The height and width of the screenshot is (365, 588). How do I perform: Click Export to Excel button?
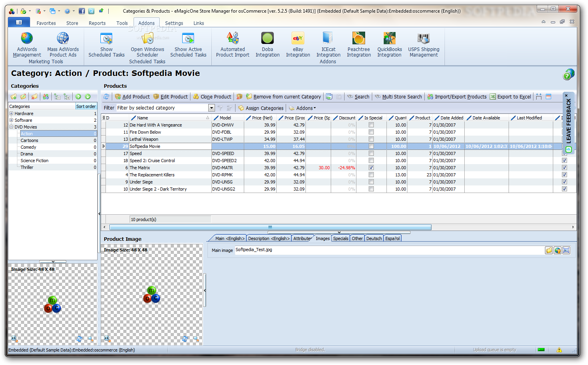pyautogui.click(x=511, y=96)
